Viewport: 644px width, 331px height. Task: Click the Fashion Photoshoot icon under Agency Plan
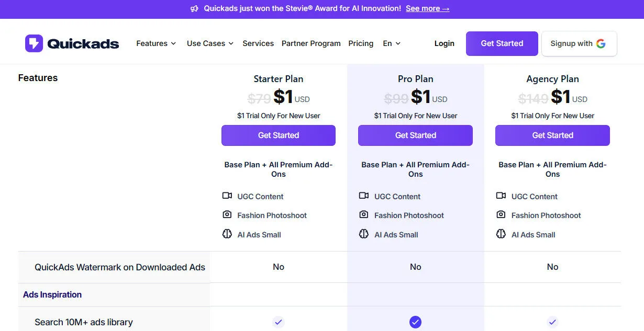(x=501, y=215)
